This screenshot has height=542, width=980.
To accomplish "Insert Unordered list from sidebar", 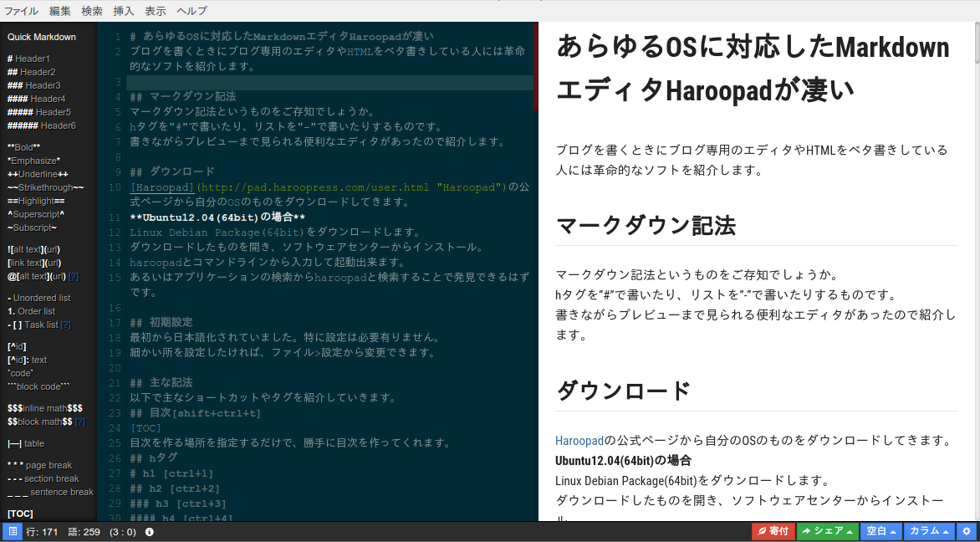I will click(x=38, y=298).
